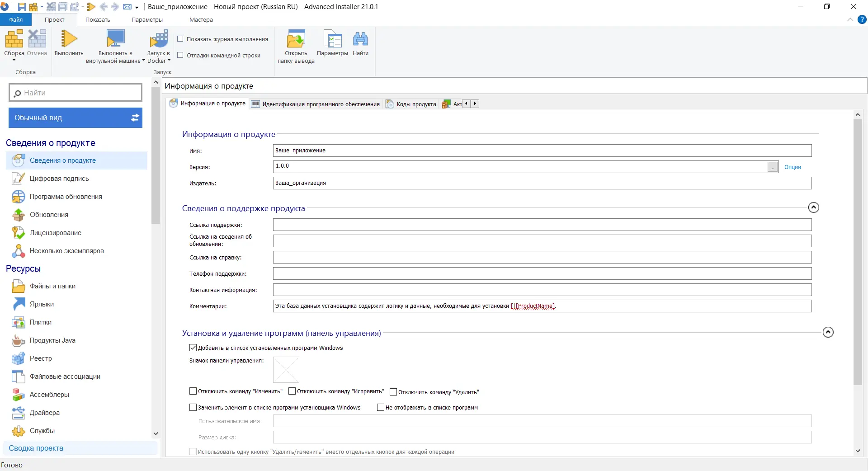Switch to the Мастера ribbon tab
Screen dimensions: 868x471
[x=201, y=20]
